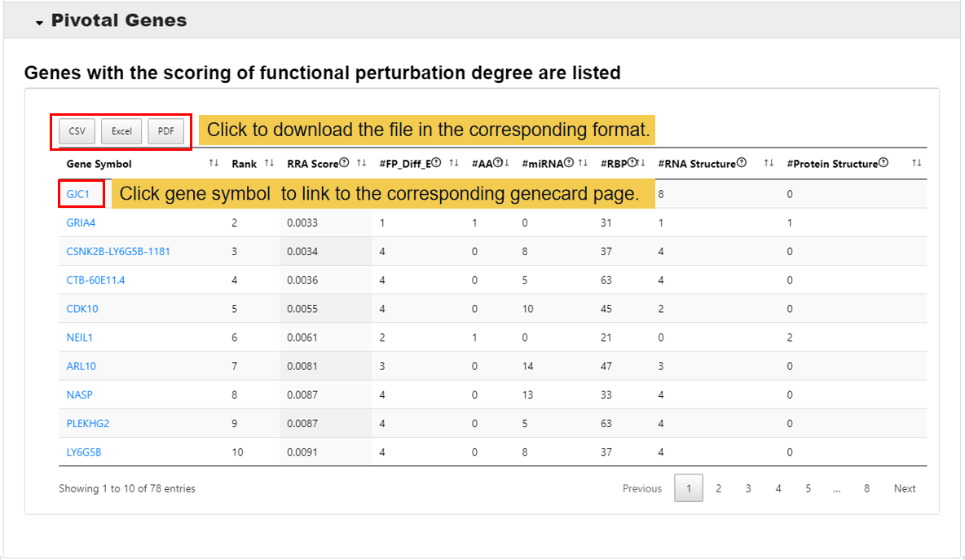The height and width of the screenshot is (560, 965).
Task: Collapse the Pivotal Genes section
Action: [x=38, y=23]
